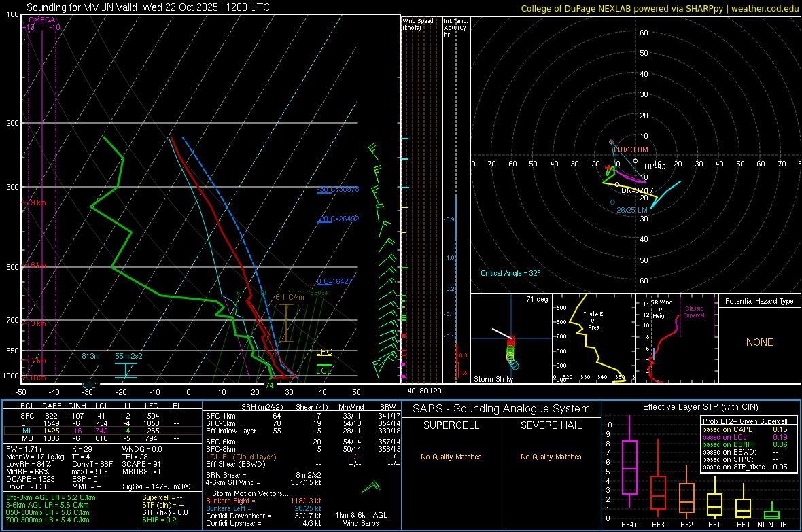Click the 700-500mb LR lapse rate

[x=48, y=520]
